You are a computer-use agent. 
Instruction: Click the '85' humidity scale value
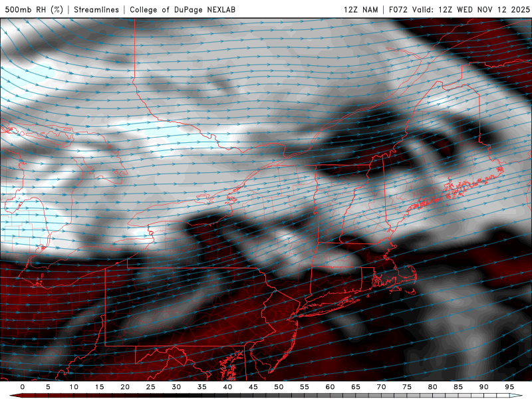click(x=458, y=387)
